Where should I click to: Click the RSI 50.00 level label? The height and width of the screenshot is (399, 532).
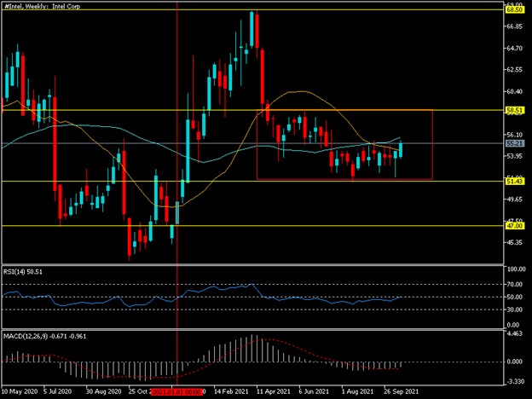pyautogui.click(x=515, y=298)
